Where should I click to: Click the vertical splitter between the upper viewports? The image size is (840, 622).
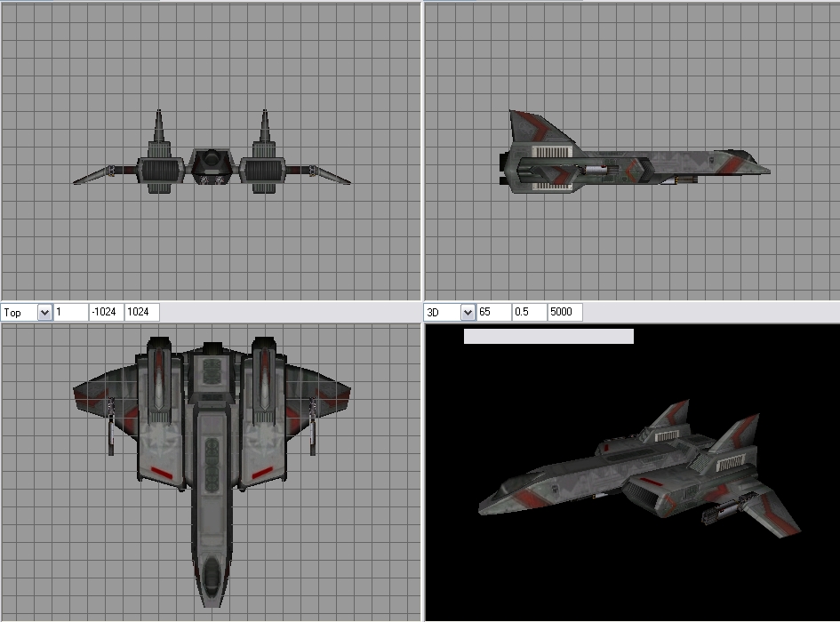[422, 151]
